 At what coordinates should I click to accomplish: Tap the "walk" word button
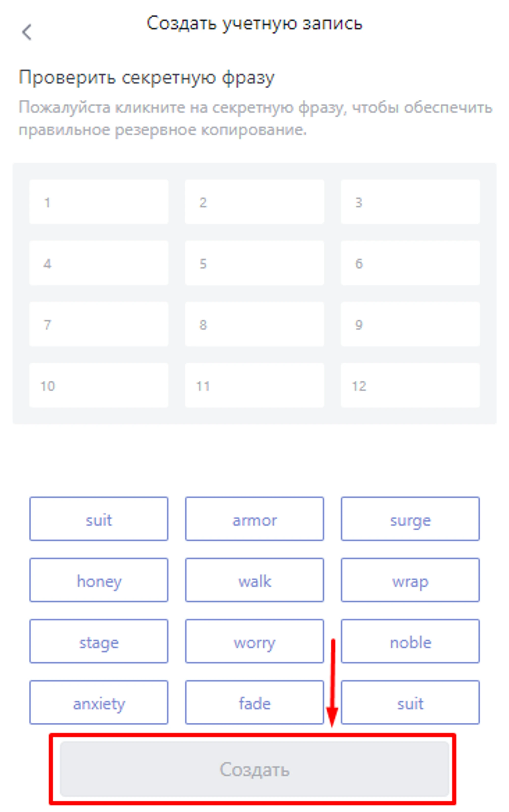click(x=254, y=581)
